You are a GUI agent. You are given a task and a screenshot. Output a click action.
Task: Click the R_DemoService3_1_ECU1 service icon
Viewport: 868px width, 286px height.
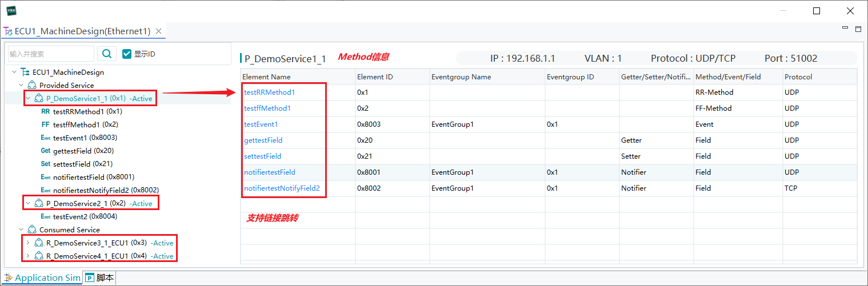click(39, 243)
